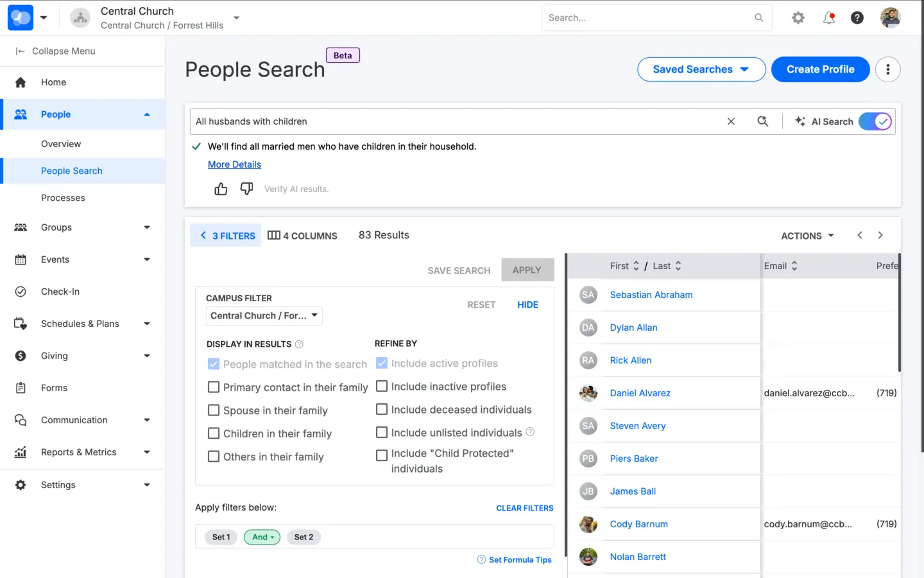Open the user profile avatar menu
The image size is (924, 578).
pyautogui.click(x=891, y=18)
